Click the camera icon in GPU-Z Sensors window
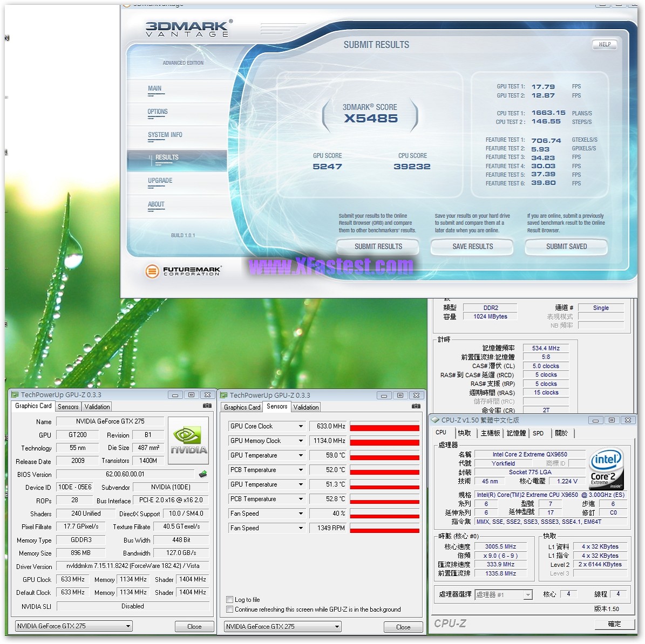The width and height of the screenshot is (645, 644). (416, 406)
